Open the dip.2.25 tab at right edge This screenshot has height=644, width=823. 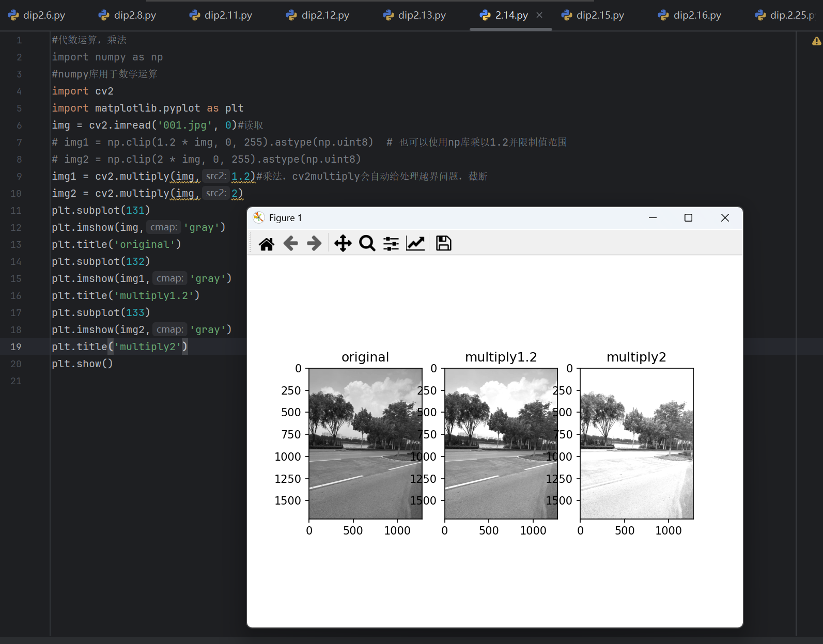coord(785,15)
